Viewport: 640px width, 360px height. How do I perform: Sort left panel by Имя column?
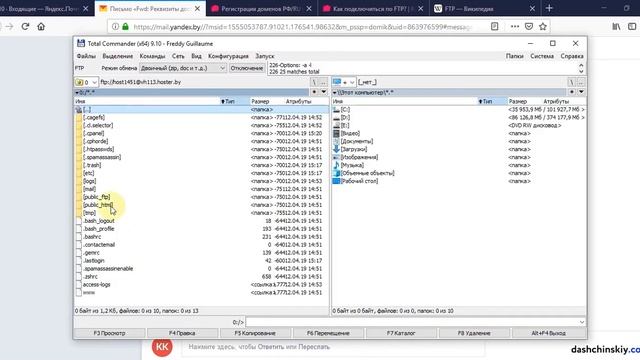pos(147,101)
